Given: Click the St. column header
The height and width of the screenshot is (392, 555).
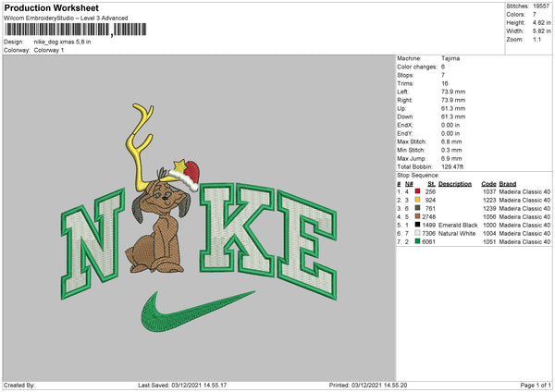Looking at the screenshot, I should 431,184.
